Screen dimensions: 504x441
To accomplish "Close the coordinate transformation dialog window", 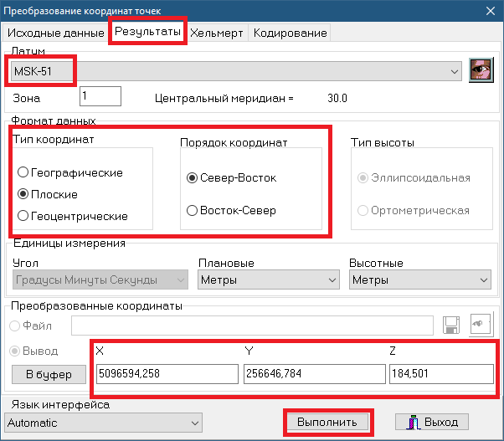I will pos(490,10).
